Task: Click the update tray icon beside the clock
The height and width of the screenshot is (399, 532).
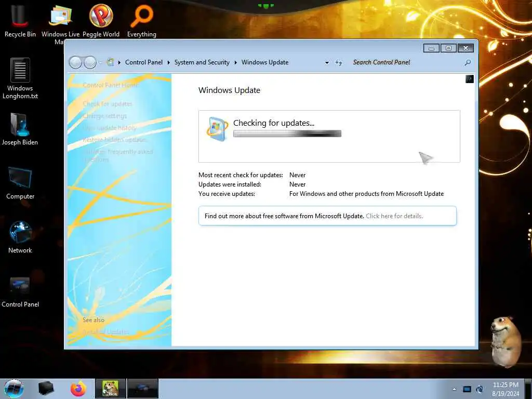Action: click(x=480, y=389)
